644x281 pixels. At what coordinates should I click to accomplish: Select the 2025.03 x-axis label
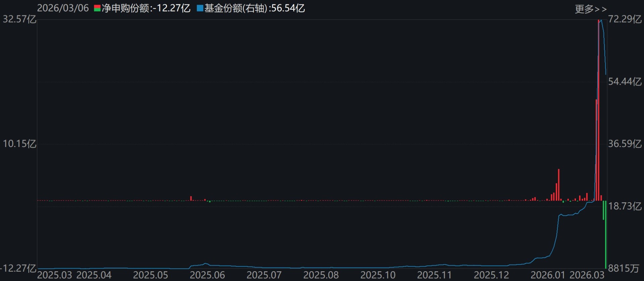(54, 275)
